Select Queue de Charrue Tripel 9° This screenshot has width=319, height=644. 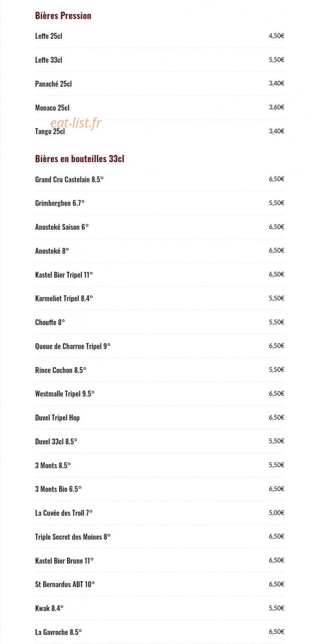tap(72, 346)
